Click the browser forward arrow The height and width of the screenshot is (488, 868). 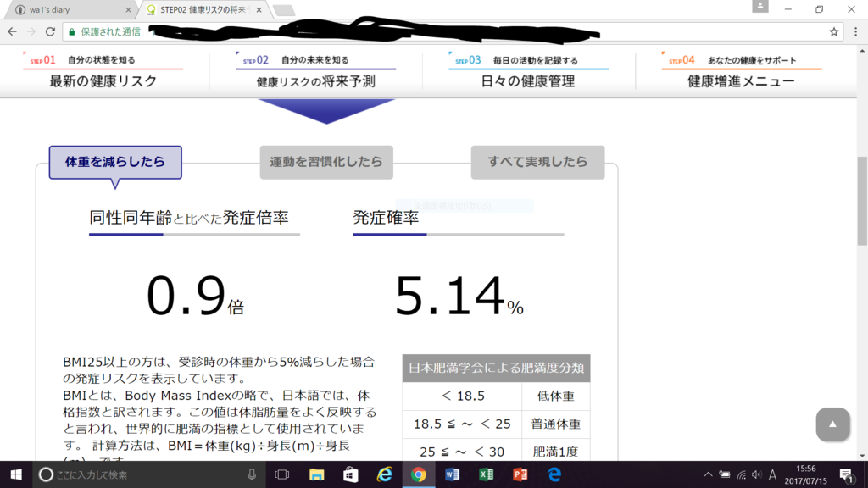[x=31, y=32]
